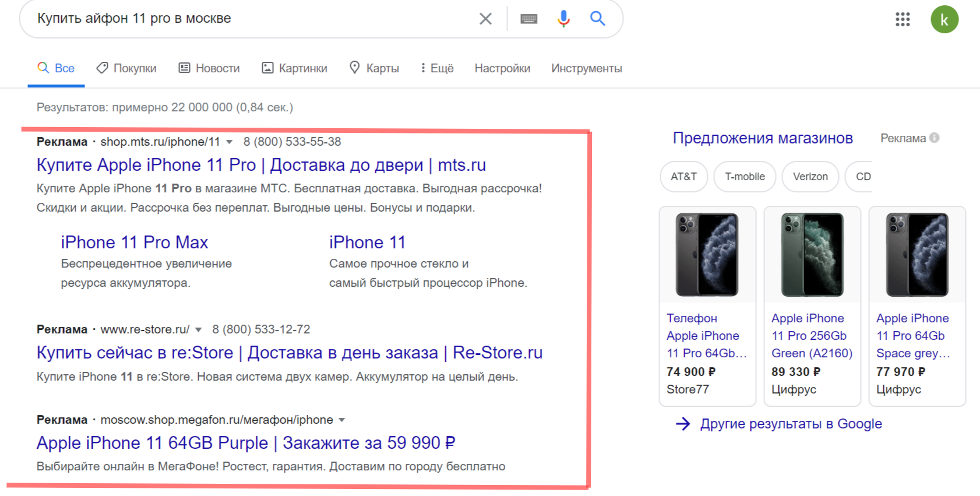The width and height of the screenshot is (980, 496).
Task: Open the Space grey iPhone 11 Pro image
Action: [x=917, y=255]
